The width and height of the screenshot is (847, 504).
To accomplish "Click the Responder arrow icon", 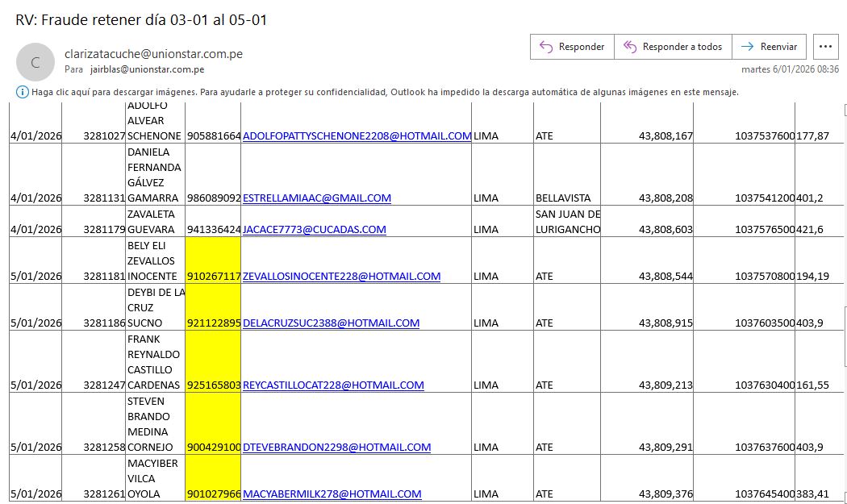I will pyautogui.click(x=546, y=47).
